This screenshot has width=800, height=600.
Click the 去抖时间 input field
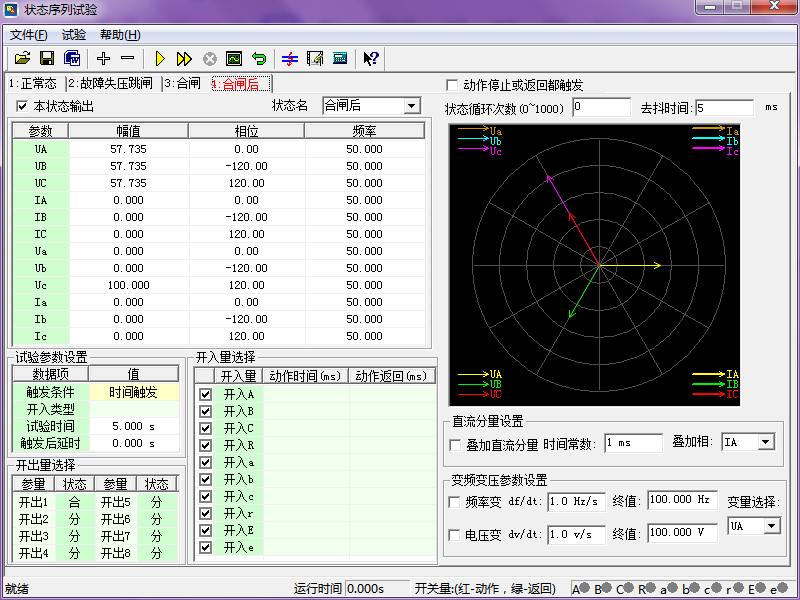725,107
